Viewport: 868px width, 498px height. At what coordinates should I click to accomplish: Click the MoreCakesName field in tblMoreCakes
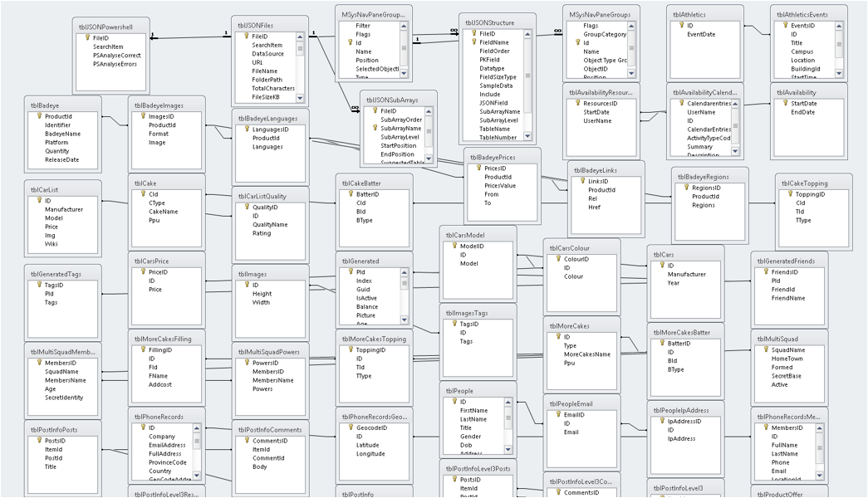tap(587, 354)
